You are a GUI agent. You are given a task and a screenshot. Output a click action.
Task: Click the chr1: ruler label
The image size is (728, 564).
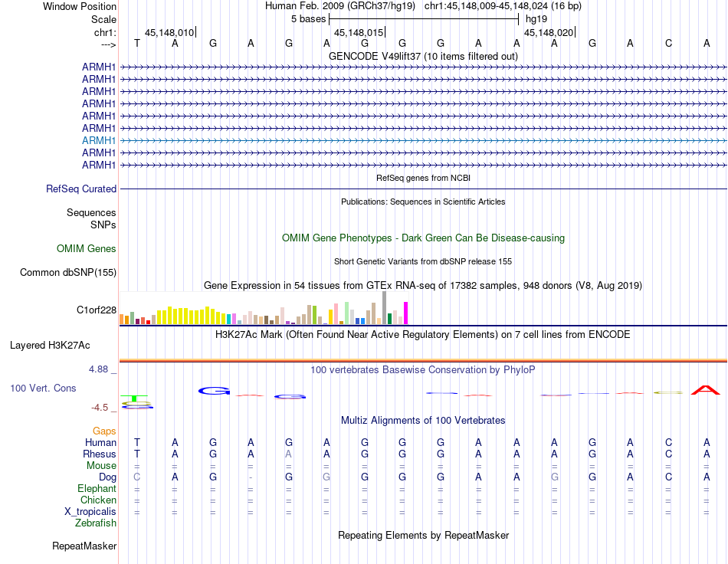(105, 32)
